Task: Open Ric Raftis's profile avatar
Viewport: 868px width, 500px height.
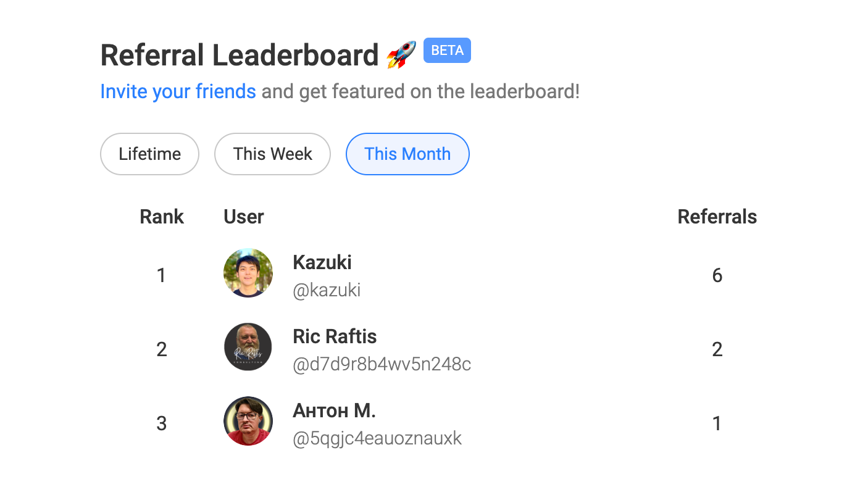Action: click(248, 347)
